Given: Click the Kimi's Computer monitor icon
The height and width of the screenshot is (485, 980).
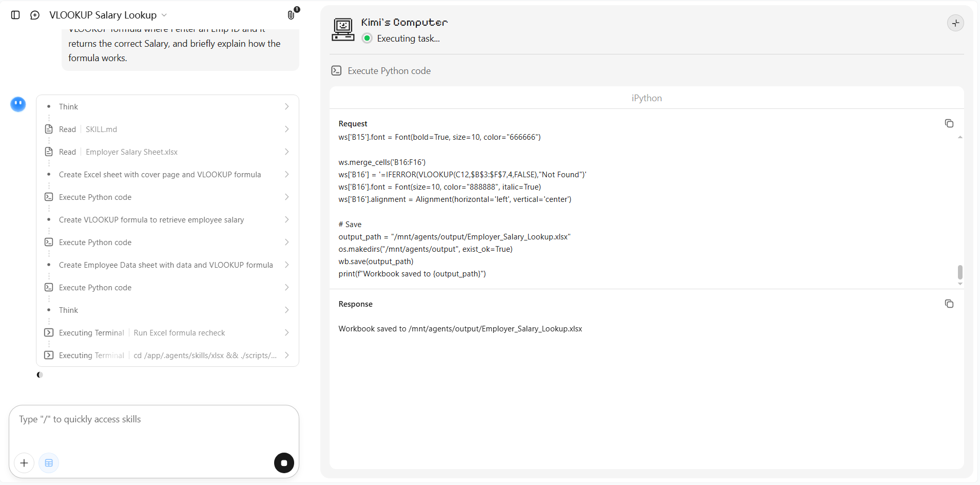Looking at the screenshot, I should tap(342, 29).
